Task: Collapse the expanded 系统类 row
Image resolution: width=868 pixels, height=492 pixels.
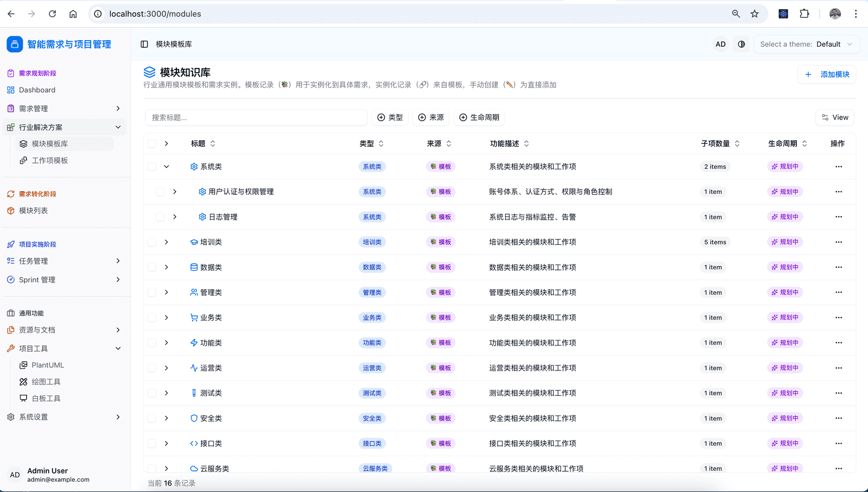Action: (167, 166)
